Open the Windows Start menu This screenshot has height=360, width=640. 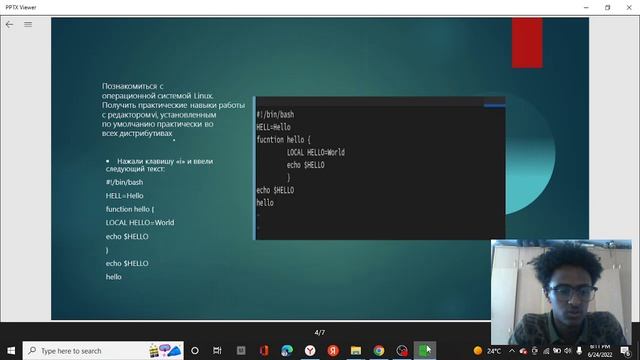[x=11, y=351]
